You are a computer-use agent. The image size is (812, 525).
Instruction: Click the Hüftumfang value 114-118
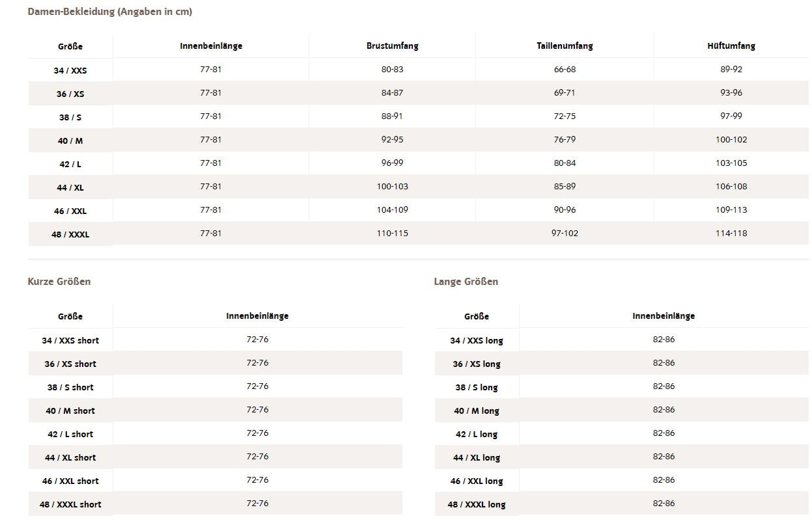731,233
